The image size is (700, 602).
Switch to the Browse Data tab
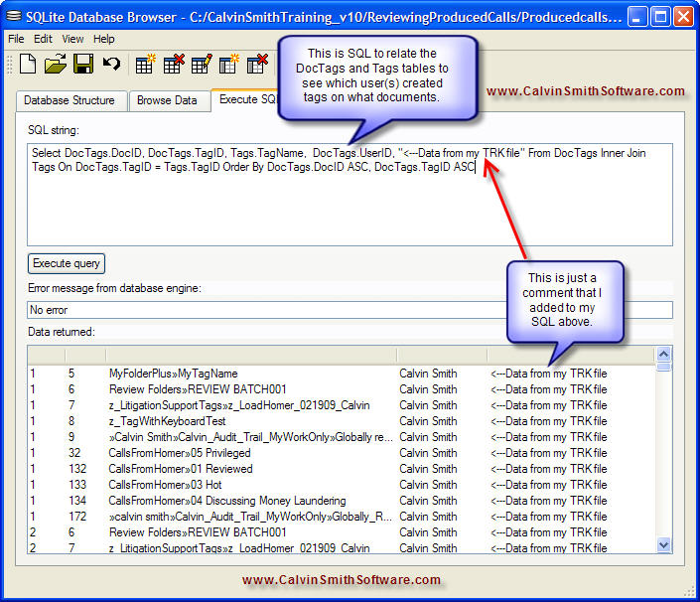click(x=167, y=100)
